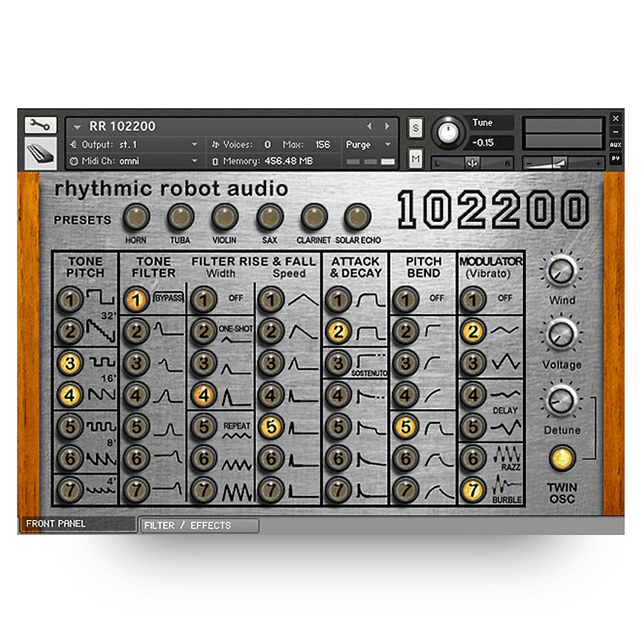The height and width of the screenshot is (644, 644).
Task: Select Tone Filter button 4
Action: point(137,395)
